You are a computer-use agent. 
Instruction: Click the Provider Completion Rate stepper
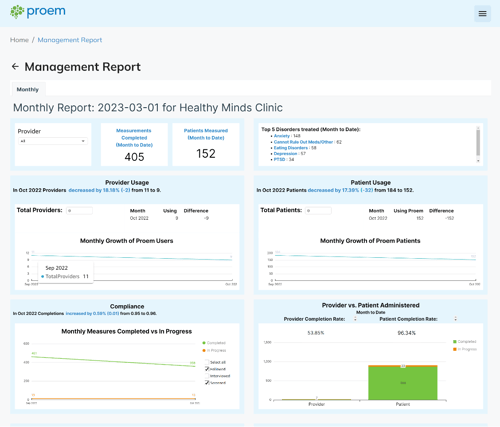tap(355, 319)
